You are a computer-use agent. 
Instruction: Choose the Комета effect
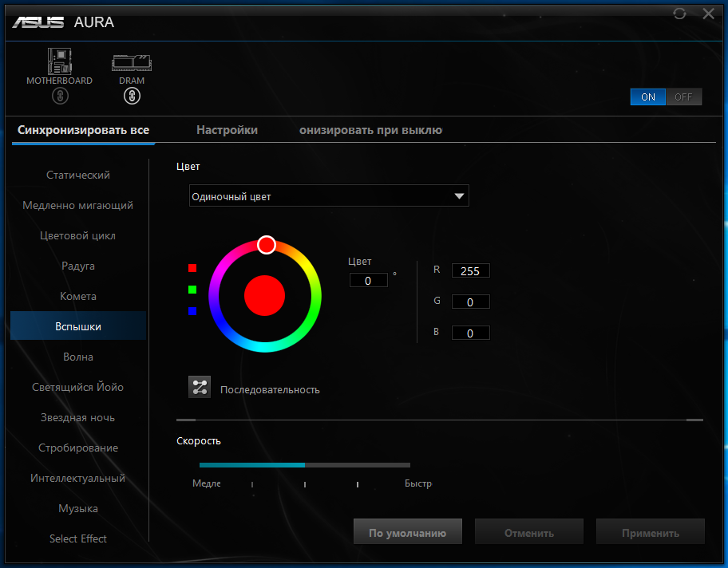78,296
